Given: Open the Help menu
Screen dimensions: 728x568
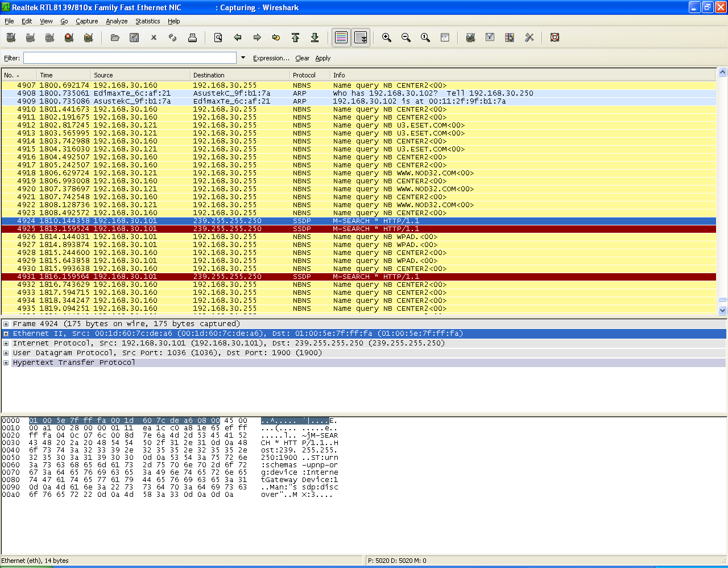Looking at the screenshot, I should click(x=173, y=21).
